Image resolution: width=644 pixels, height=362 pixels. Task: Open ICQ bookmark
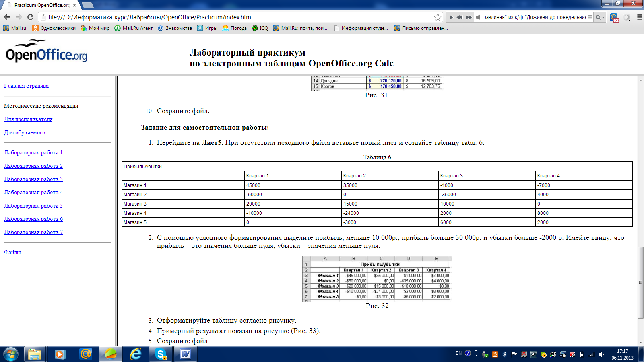point(260,28)
